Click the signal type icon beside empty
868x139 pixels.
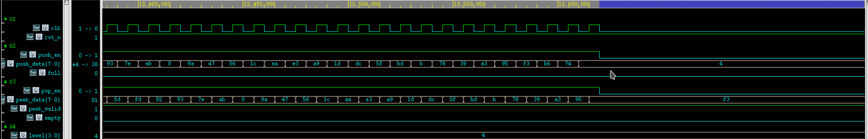[39, 117]
